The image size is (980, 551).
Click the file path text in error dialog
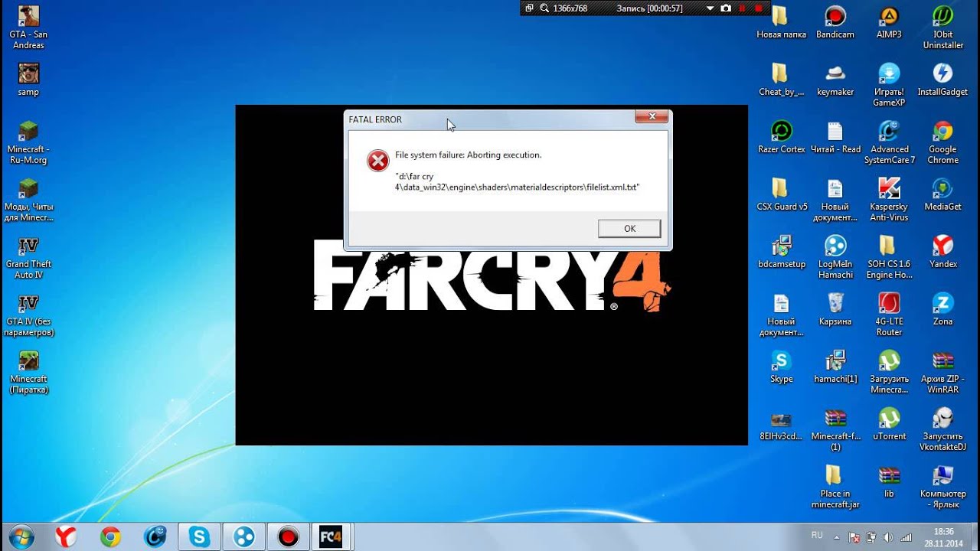(x=517, y=181)
